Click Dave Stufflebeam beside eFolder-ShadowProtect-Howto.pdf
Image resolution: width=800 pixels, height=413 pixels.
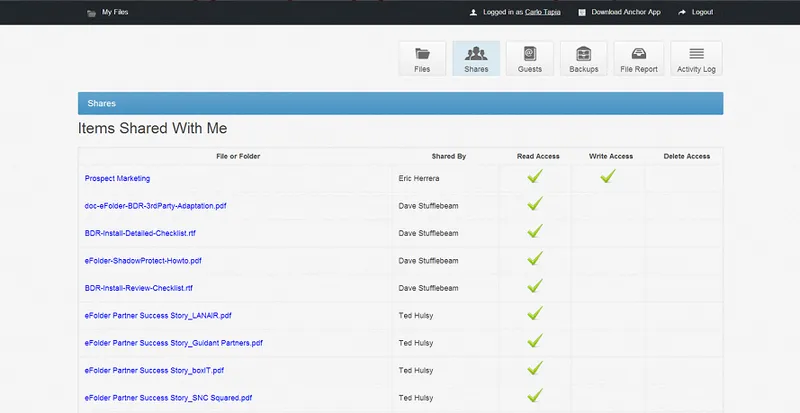[x=429, y=261]
